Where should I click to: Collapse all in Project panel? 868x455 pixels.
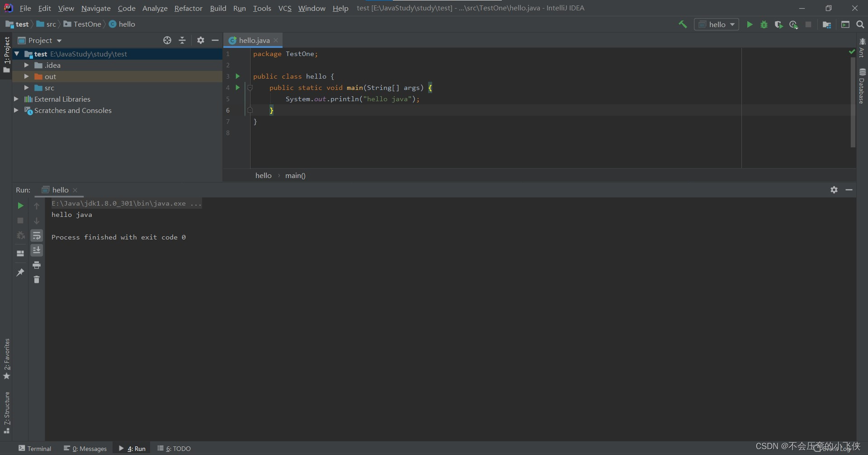pos(182,40)
